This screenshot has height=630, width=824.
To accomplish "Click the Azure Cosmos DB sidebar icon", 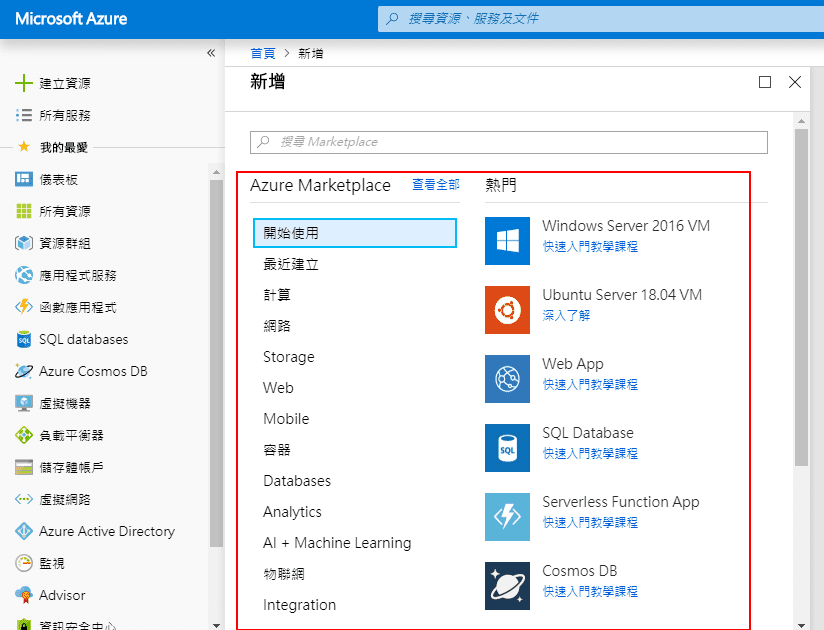I will tap(24, 371).
